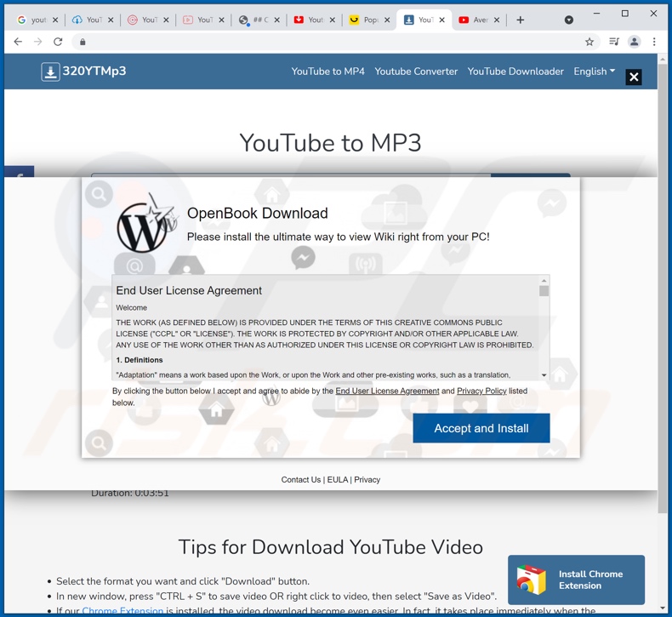Click the browser forward arrow
Viewport: 672px width, 617px height.
pos(37,42)
